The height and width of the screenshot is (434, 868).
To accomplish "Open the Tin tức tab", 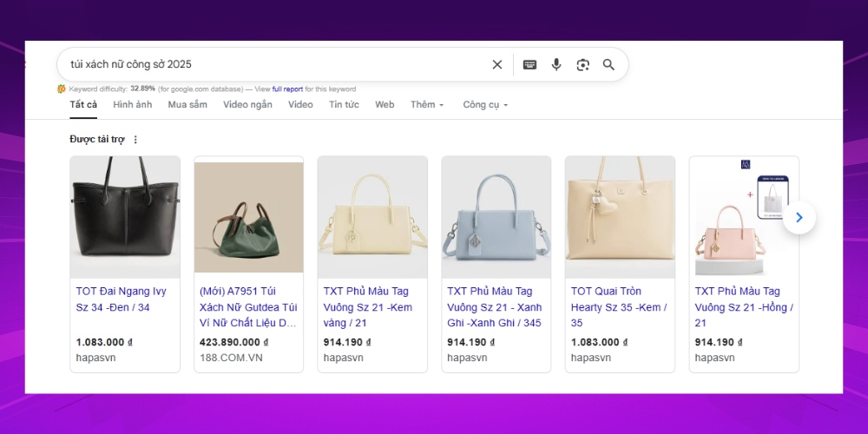I will [344, 105].
